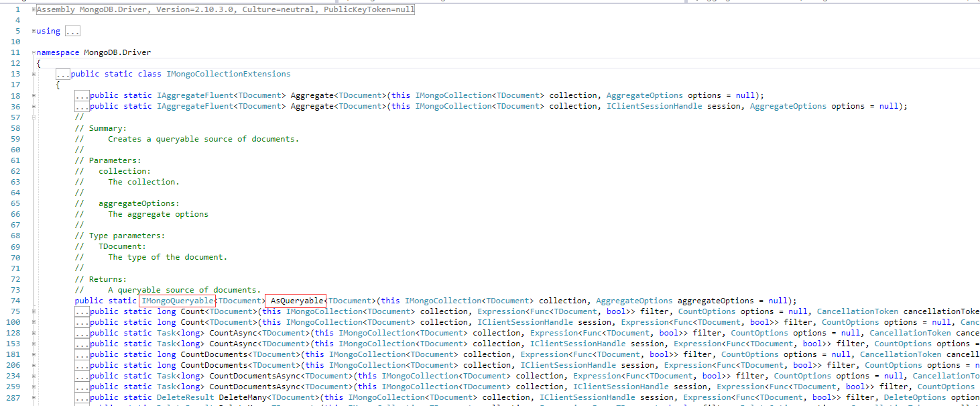Click the 'namespace' keyword on line 11
The width and height of the screenshot is (980, 406).
(58, 52)
